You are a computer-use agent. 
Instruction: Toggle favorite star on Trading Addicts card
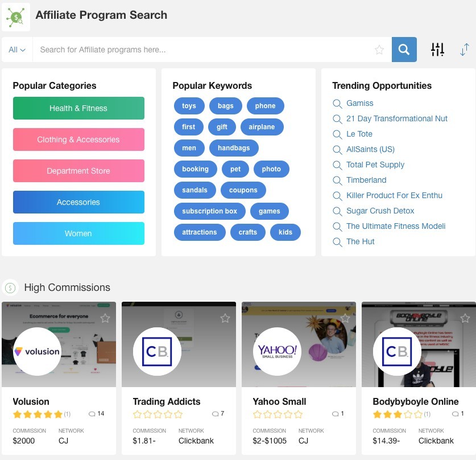(225, 318)
